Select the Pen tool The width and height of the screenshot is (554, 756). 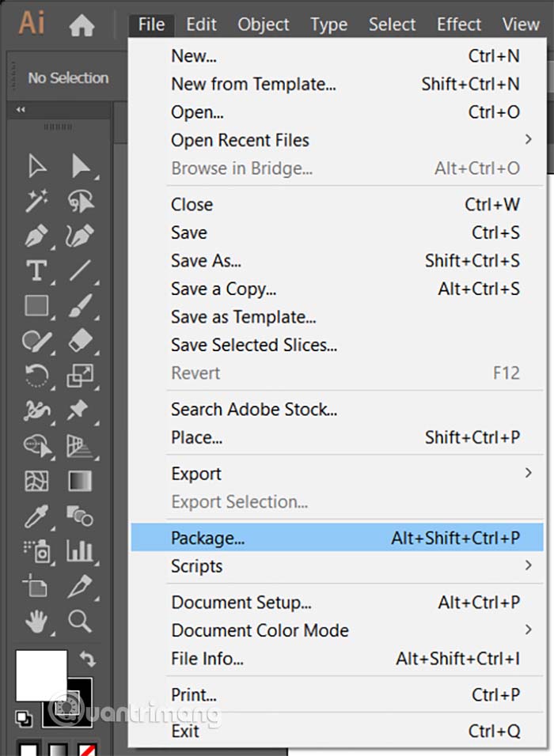click(36, 236)
